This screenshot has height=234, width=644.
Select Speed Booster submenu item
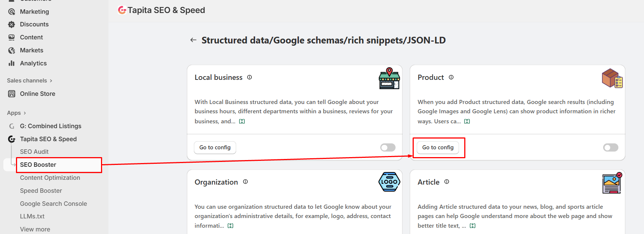pos(41,191)
